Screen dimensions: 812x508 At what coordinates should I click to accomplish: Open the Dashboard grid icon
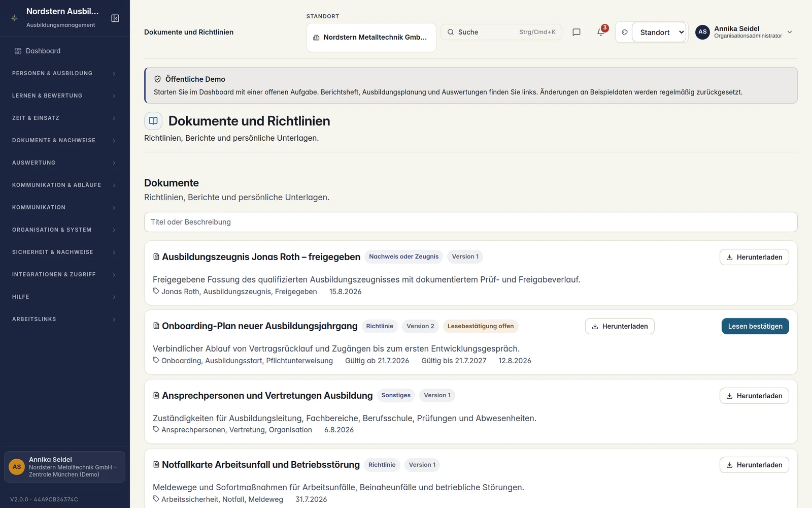(x=18, y=51)
